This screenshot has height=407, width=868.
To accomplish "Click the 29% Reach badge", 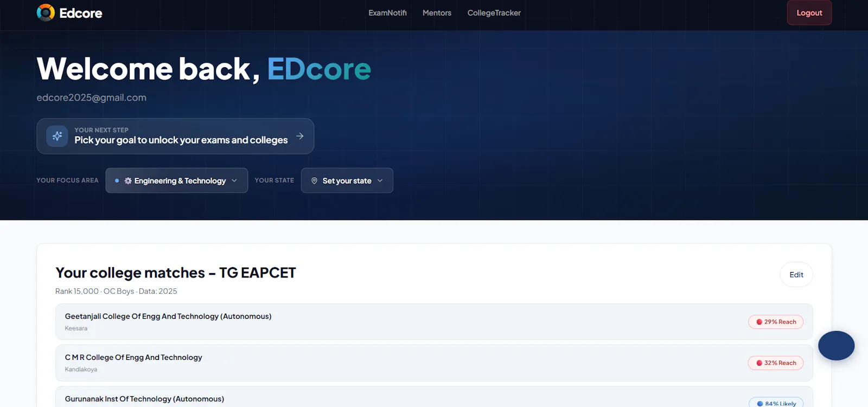I will (776, 322).
